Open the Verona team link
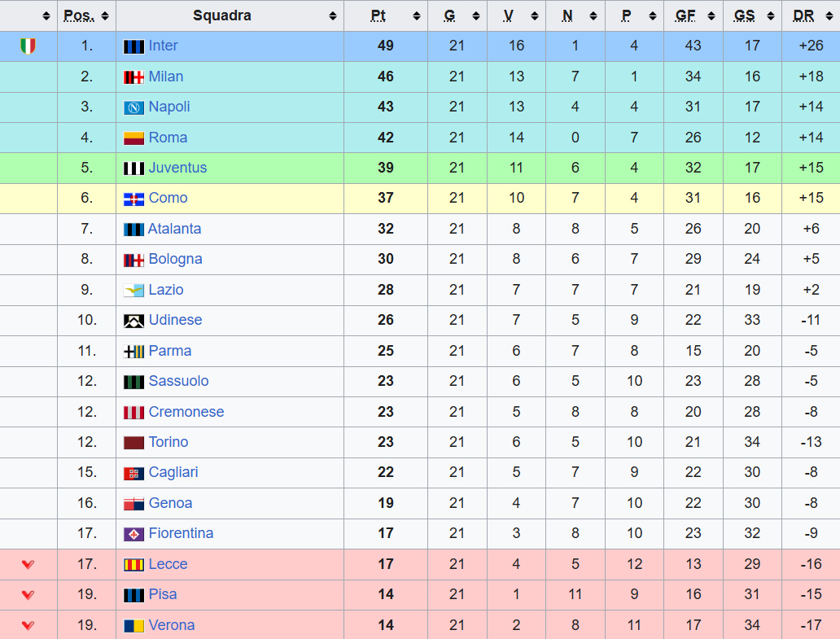Image resolution: width=840 pixels, height=639 pixels. tap(172, 625)
